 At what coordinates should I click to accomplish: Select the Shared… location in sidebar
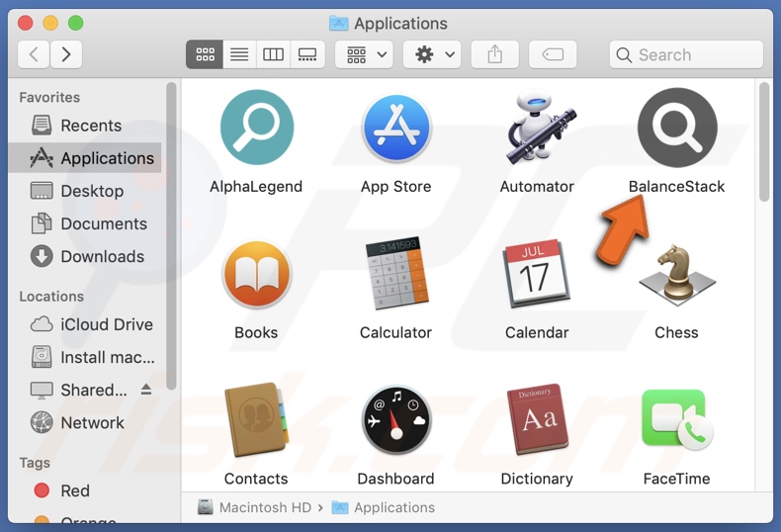(x=84, y=390)
